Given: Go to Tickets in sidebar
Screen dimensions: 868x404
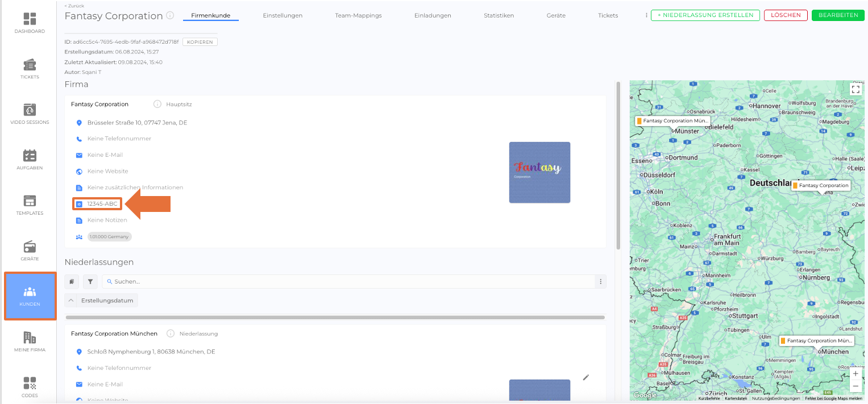Looking at the screenshot, I should [30, 68].
